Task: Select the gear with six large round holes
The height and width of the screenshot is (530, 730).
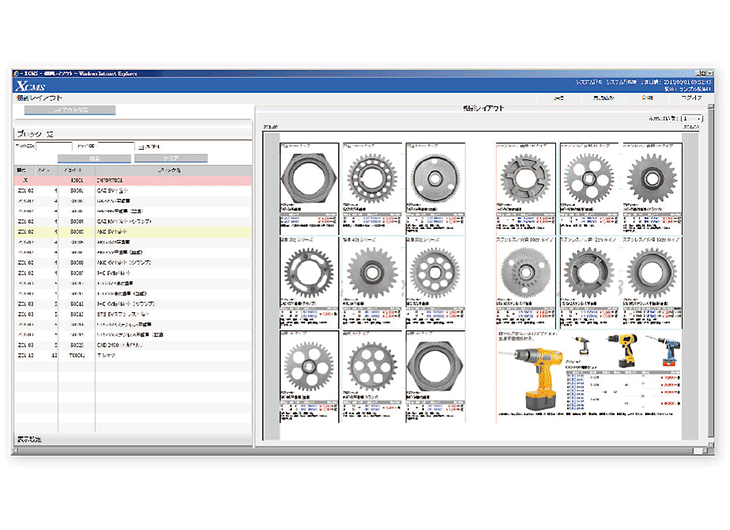Action: click(372, 366)
